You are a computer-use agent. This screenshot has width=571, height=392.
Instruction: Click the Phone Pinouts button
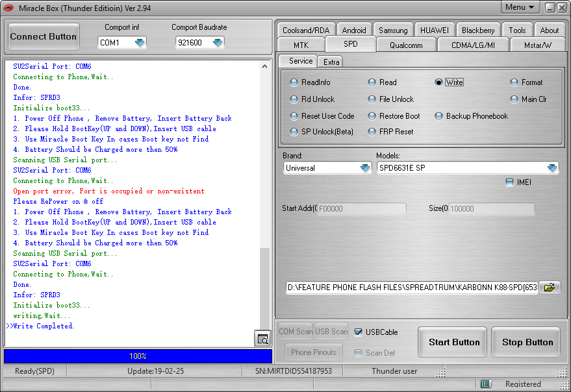tap(314, 352)
